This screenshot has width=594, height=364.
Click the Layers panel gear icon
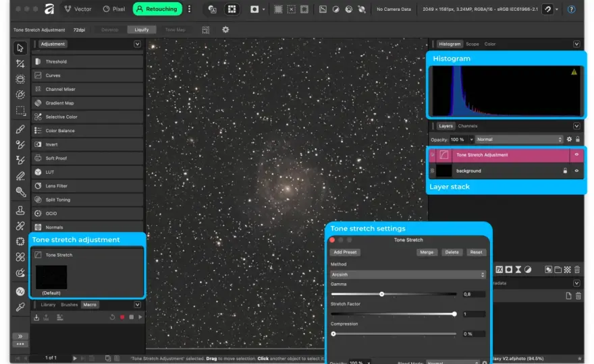click(569, 140)
